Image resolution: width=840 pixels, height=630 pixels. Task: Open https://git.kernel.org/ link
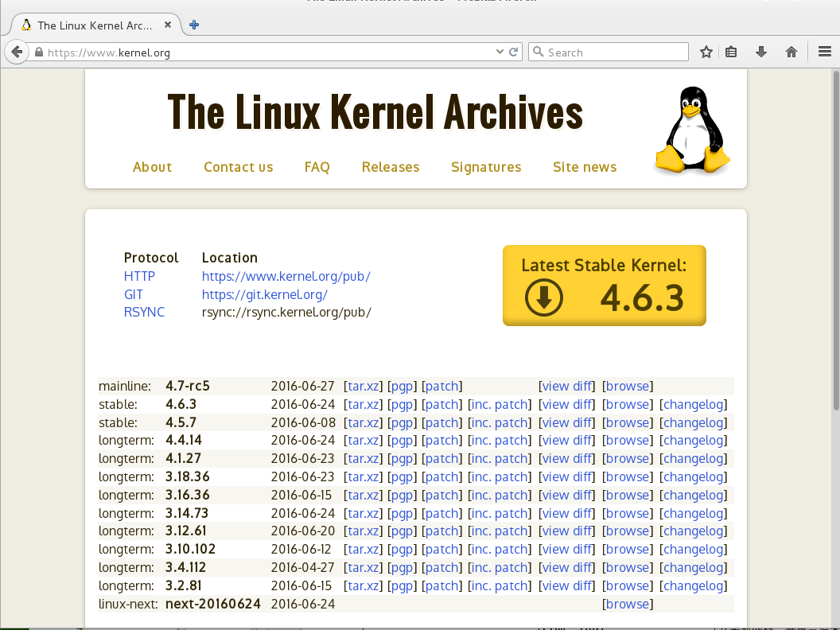pyautogui.click(x=265, y=294)
